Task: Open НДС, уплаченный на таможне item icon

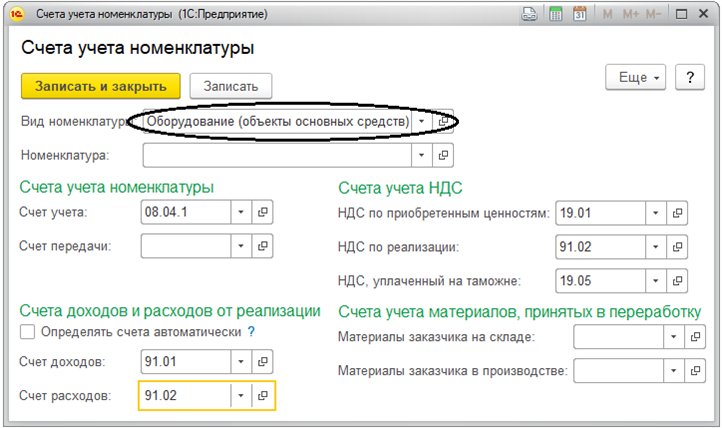Action: (x=677, y=281)
